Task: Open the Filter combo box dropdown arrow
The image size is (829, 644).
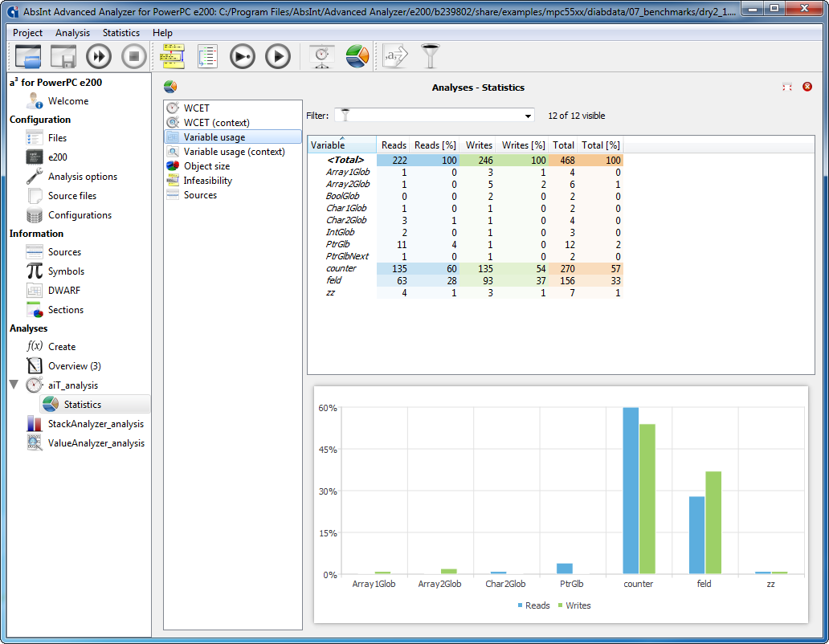Action: [x=528, y=116]
